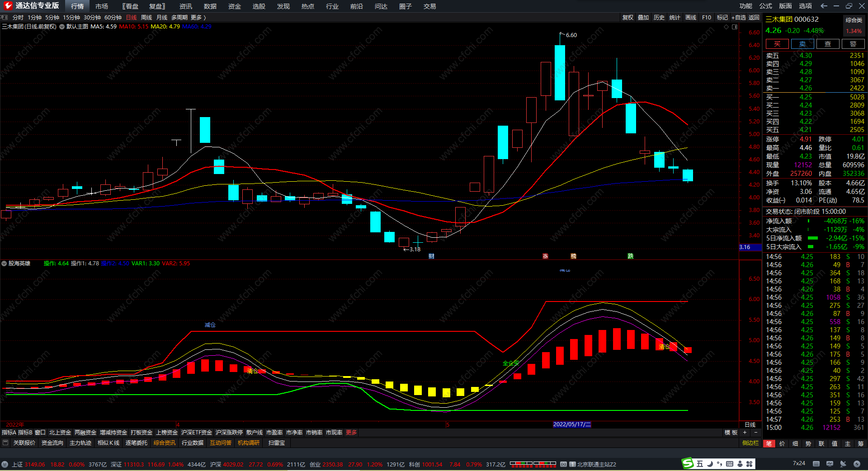
Task: Click the 5日大宗流入 green bar
Action: (811, 247)
